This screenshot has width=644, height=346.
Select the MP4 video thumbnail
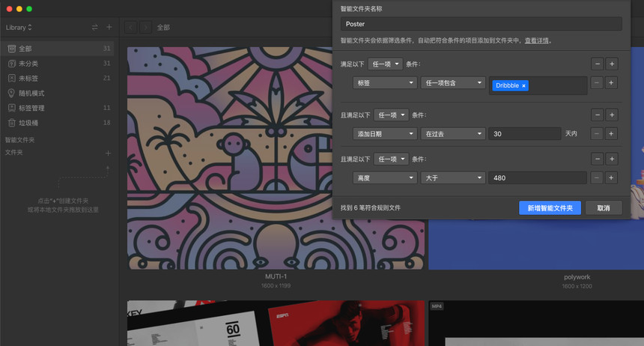coord(536,323)
